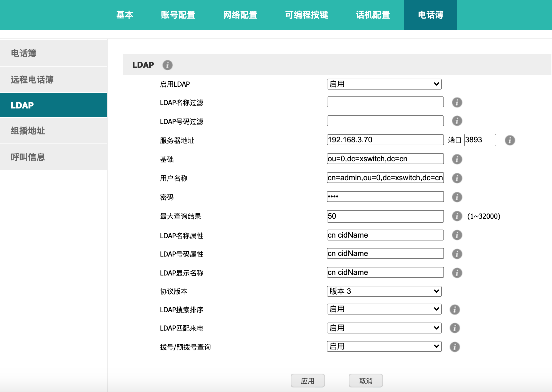552x392 pixels.
Task: Click the 密码 input field
Action: [x=385, y=197]
